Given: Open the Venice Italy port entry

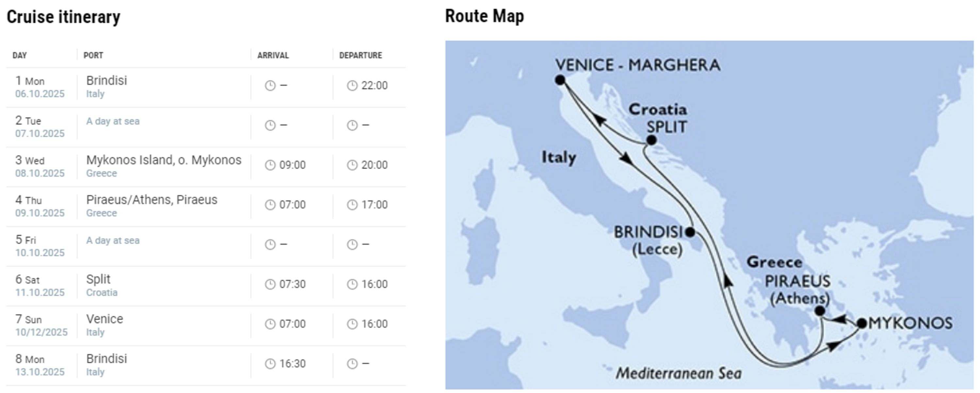Looking at the screenshot, I should pyautogui.click(x=105, y=319).
